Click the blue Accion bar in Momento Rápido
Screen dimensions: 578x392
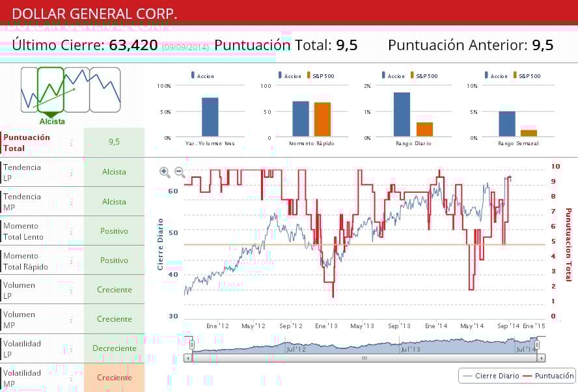tap(301, 119)
